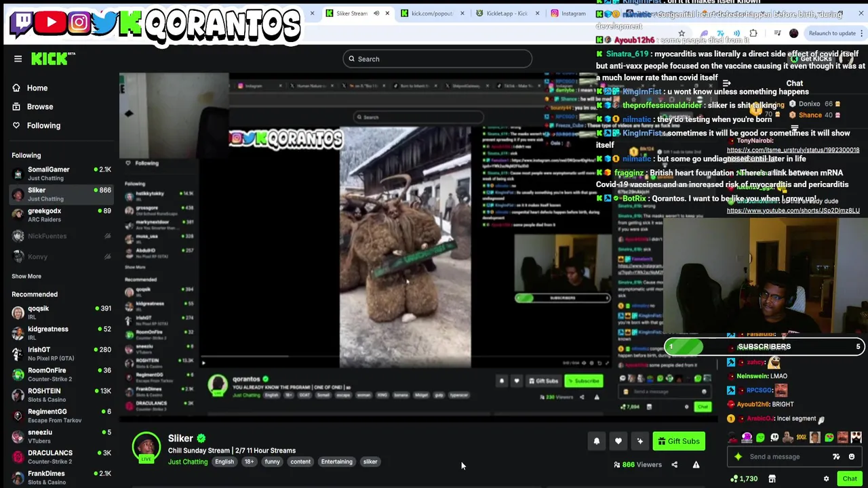Open ROSHTEIN's Slots & Casino stream

coord(61,395)
